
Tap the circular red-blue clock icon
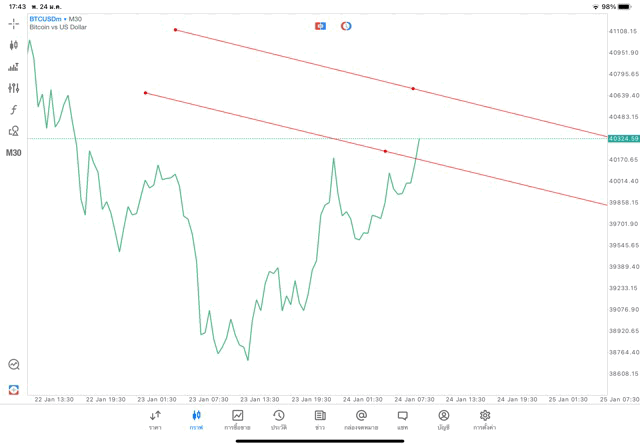click(x=346, y=26)
